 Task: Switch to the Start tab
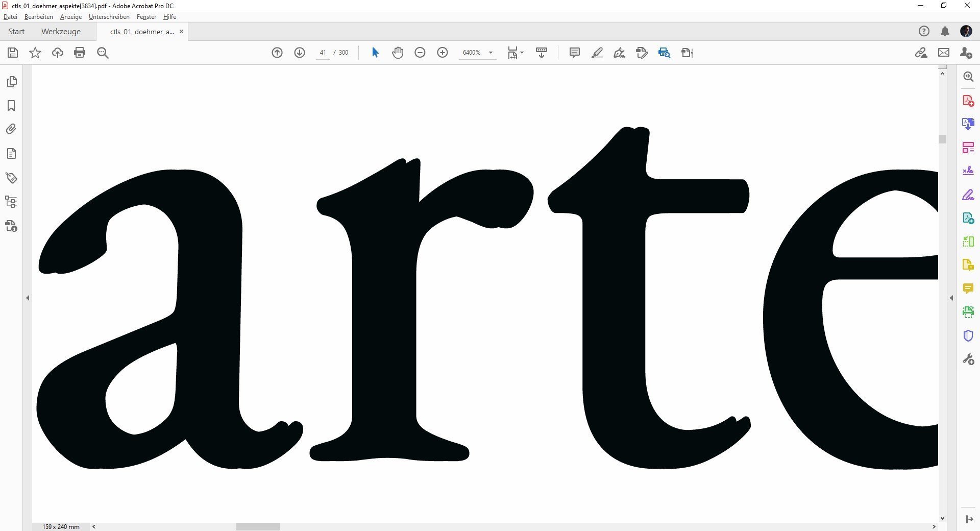point(16,32)
